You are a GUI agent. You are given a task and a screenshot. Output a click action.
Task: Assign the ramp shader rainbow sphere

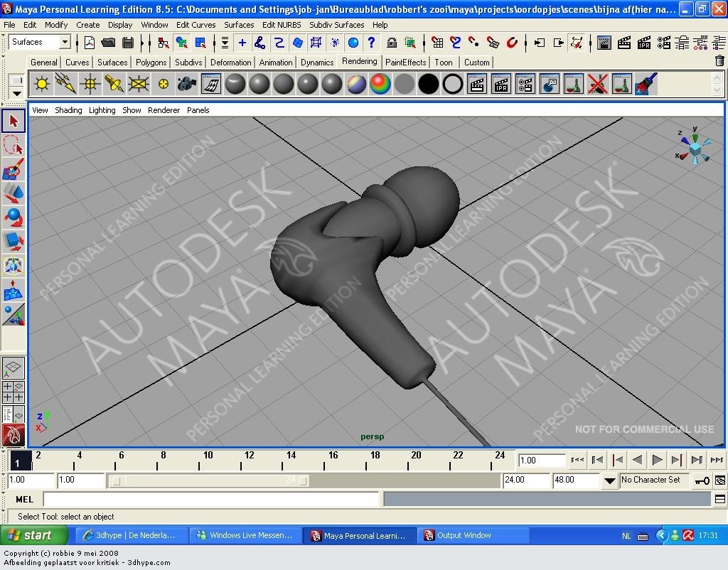point(380,84)
